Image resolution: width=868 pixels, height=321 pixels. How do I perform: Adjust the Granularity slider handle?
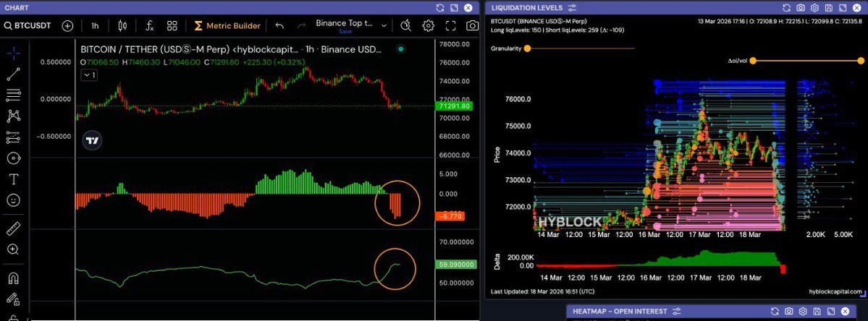pos(527,48)
